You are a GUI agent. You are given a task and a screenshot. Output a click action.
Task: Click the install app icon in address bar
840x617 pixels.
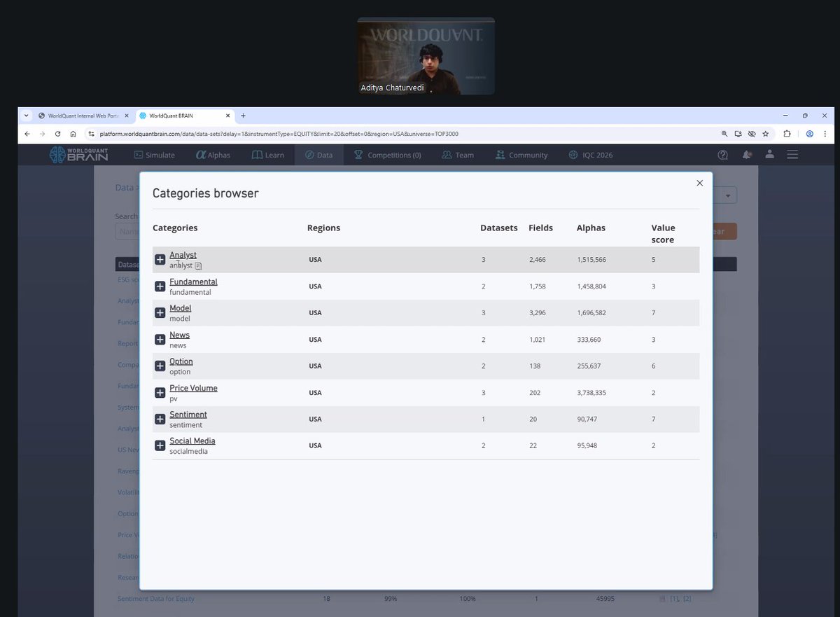tap(738, 133)
